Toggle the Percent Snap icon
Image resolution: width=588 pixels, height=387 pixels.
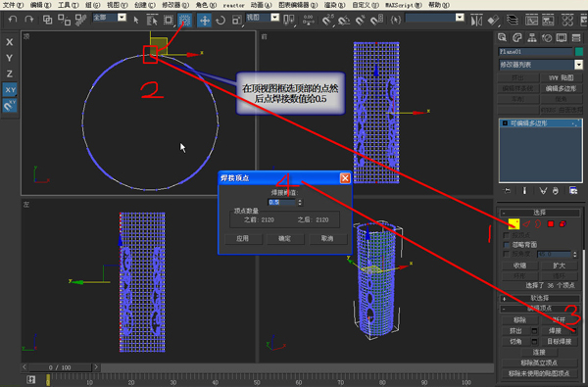click(x=361, y=20)
